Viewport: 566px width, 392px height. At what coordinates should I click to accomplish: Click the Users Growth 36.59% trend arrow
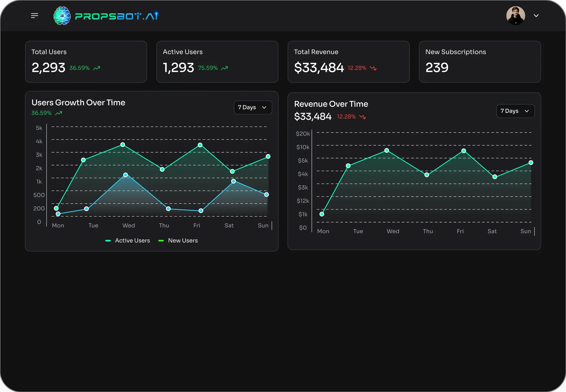coord(59,113)
